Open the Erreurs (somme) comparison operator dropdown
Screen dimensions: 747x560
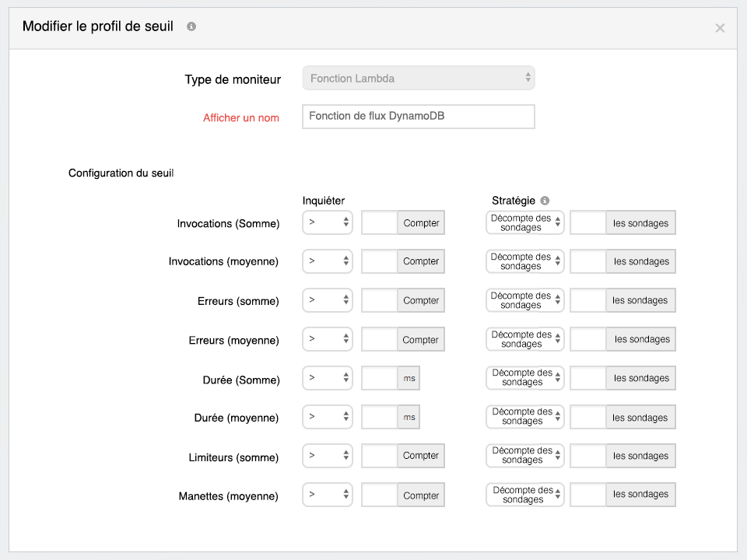(327, 300)
